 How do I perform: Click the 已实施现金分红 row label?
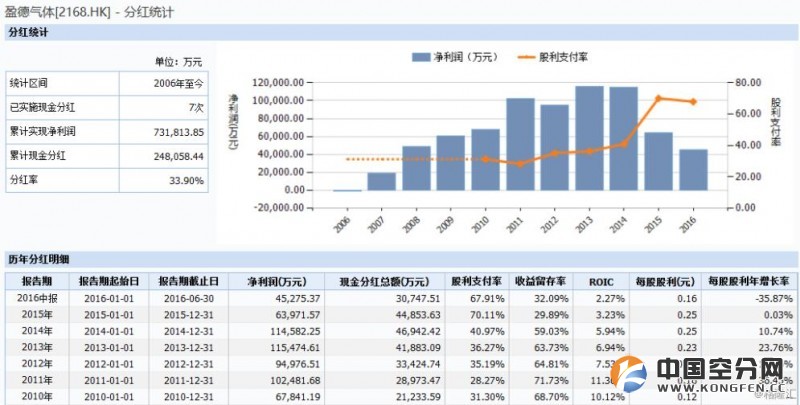(x=42, y=108)
